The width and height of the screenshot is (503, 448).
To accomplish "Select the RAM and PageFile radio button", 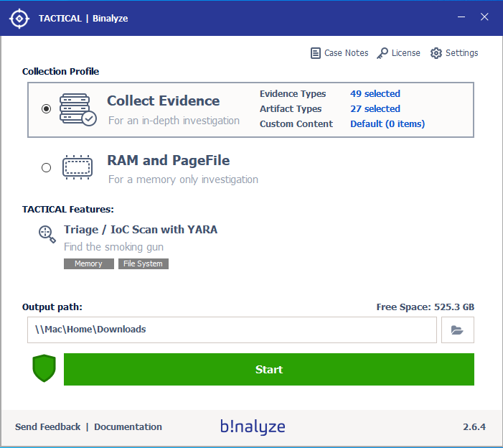I will tap(47, 167).
